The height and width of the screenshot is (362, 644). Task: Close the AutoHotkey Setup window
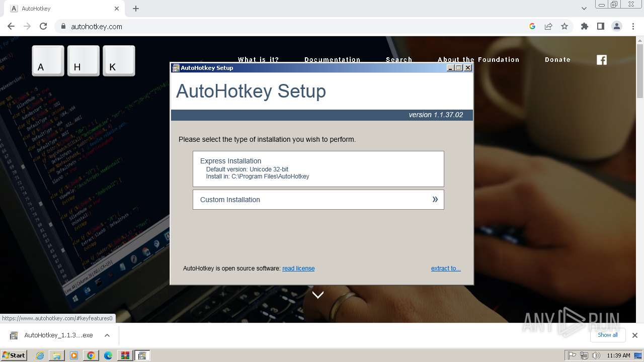pos(468,68)
